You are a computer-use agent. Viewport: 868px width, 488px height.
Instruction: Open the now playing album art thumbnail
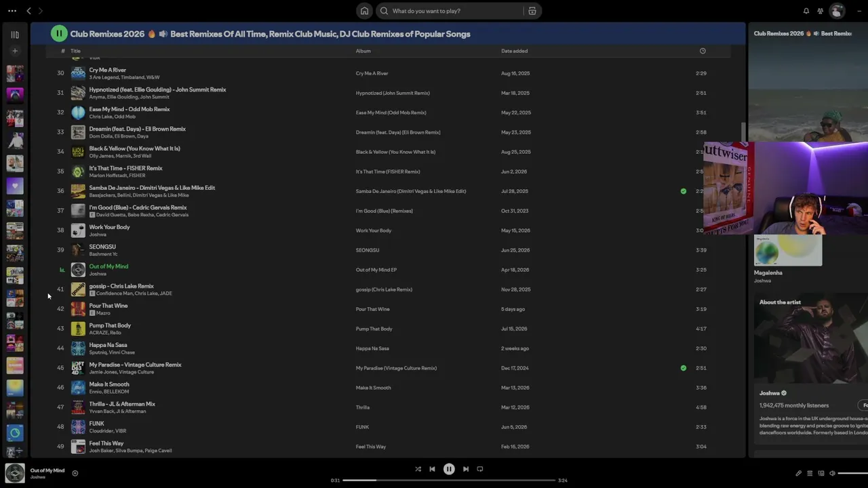click(x=15, y=472)
